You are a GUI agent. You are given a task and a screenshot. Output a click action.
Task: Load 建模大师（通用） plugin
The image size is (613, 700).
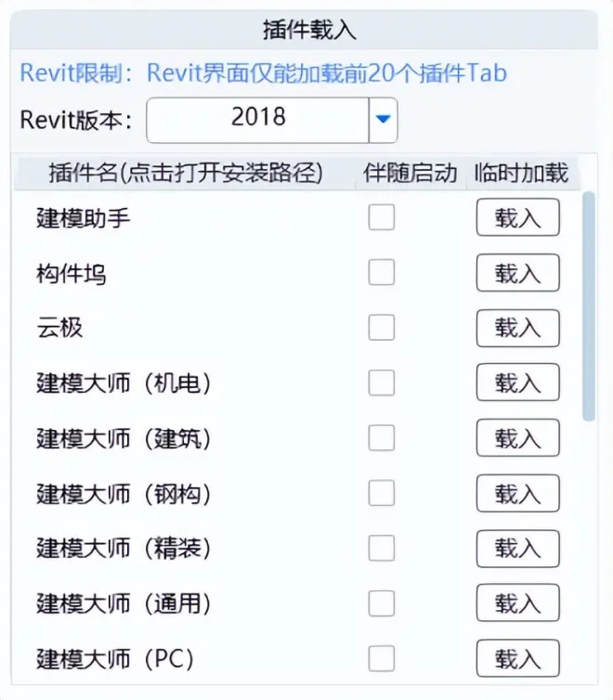[x=518, y=603]
